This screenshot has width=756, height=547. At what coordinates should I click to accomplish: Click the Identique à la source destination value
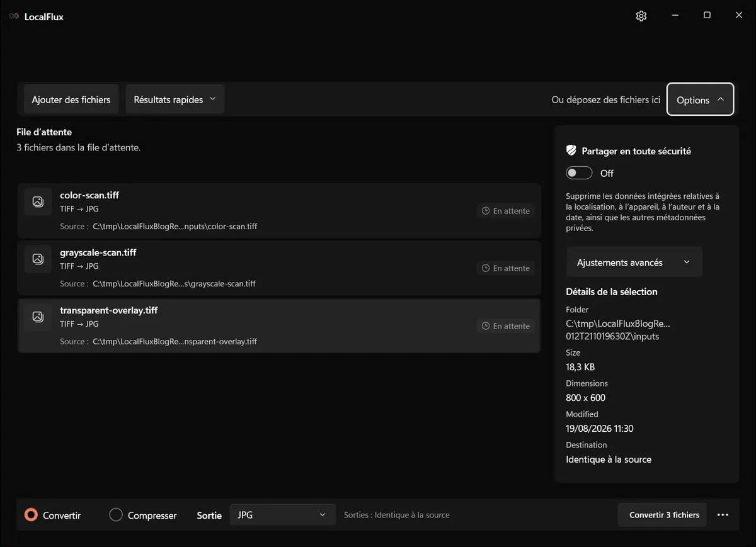click(609, 460)
